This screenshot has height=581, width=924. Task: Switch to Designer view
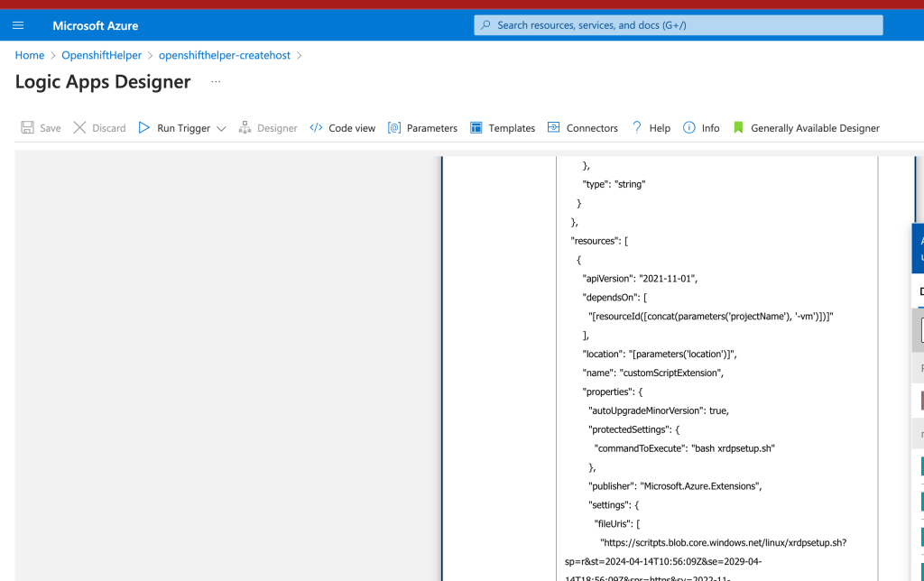277,128
